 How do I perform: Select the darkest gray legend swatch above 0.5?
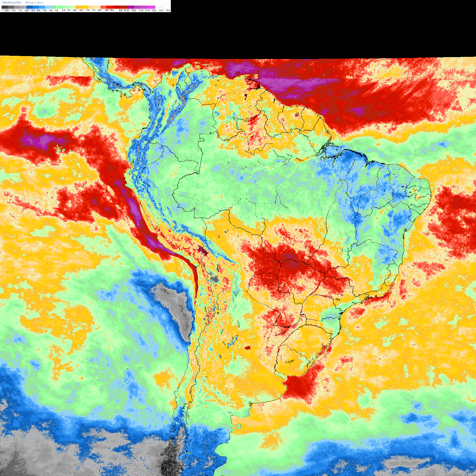click(x=4, y=7)
